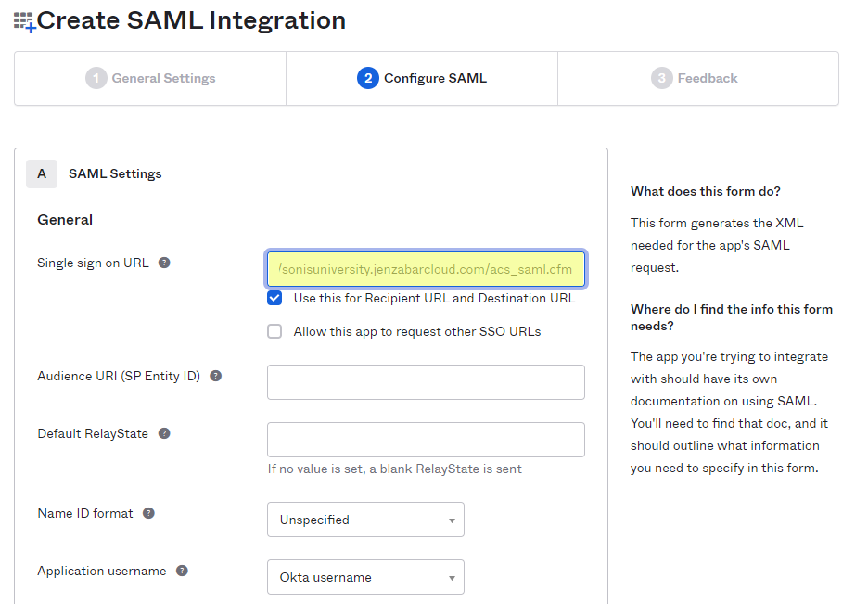
Task: Click the Default RelayState input field
Action: [426, 440]
